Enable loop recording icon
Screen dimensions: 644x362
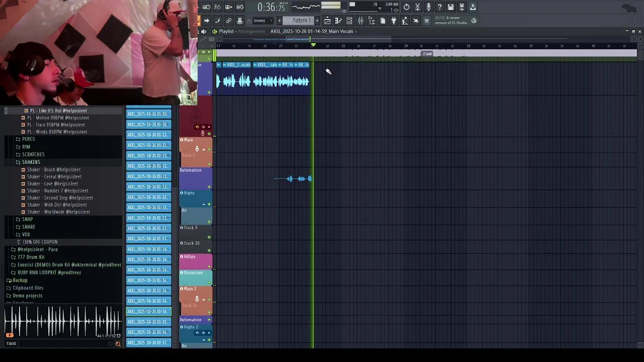pyautogui.click(x=240, y=7)
